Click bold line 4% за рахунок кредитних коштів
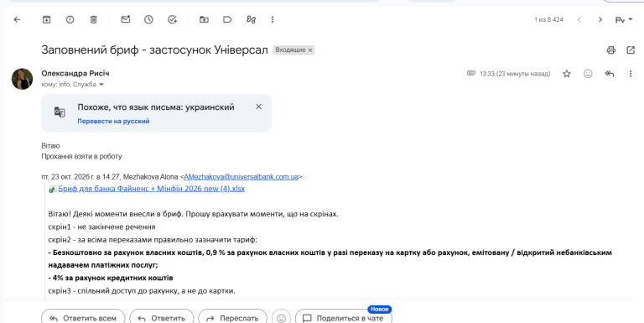The width and height of the screenshot is (644, 323). 111,278
